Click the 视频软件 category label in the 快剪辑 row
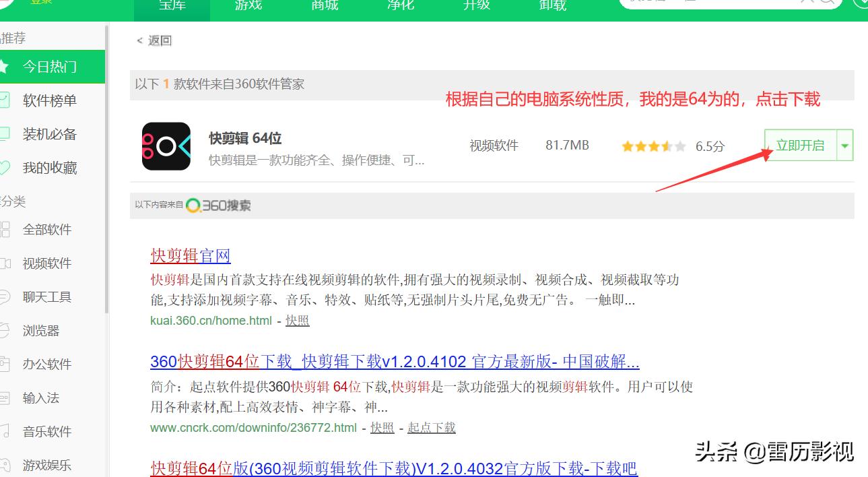 point(494,146)
